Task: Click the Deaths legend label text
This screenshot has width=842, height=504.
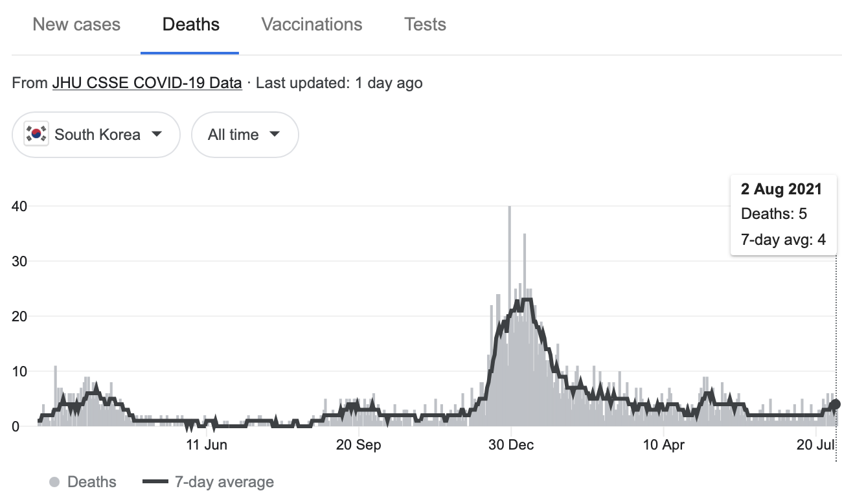Action: 92,482
